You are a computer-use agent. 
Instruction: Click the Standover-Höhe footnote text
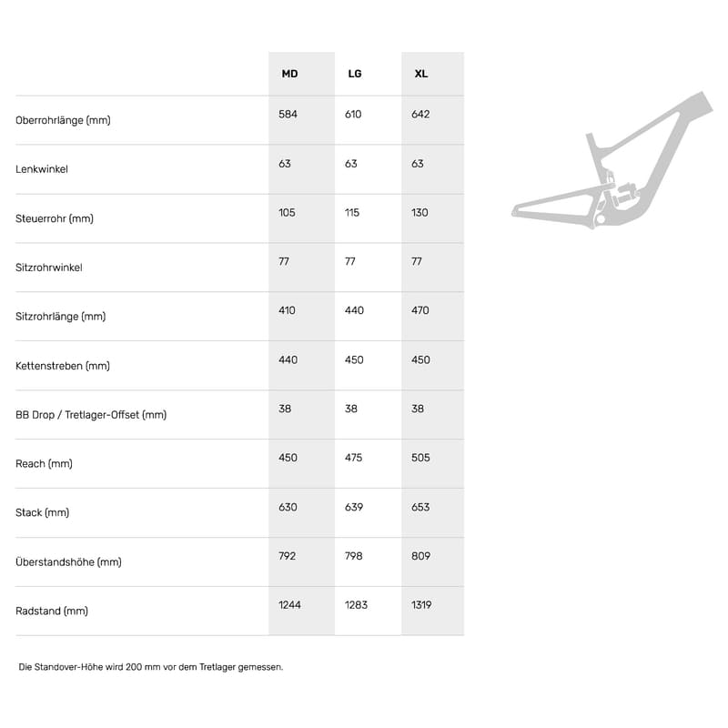pyautogui.click(x=151, y=667)
